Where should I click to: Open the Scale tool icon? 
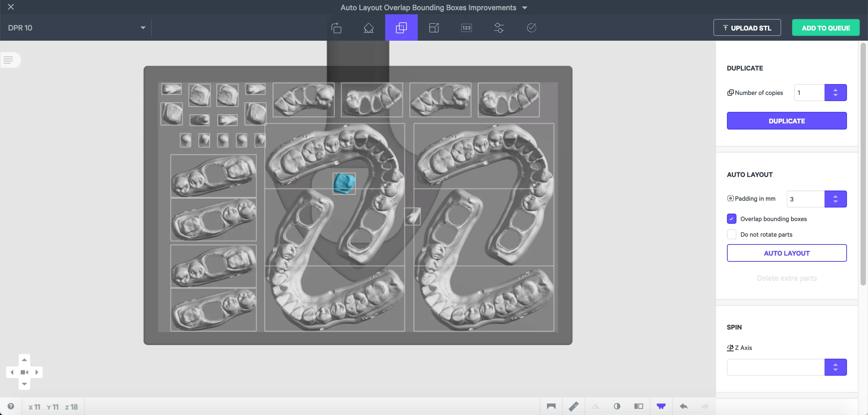tap(434, 28)
